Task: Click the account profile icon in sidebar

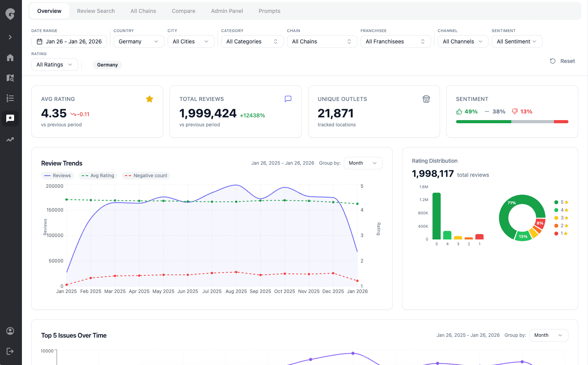Action: coord(10,331)
